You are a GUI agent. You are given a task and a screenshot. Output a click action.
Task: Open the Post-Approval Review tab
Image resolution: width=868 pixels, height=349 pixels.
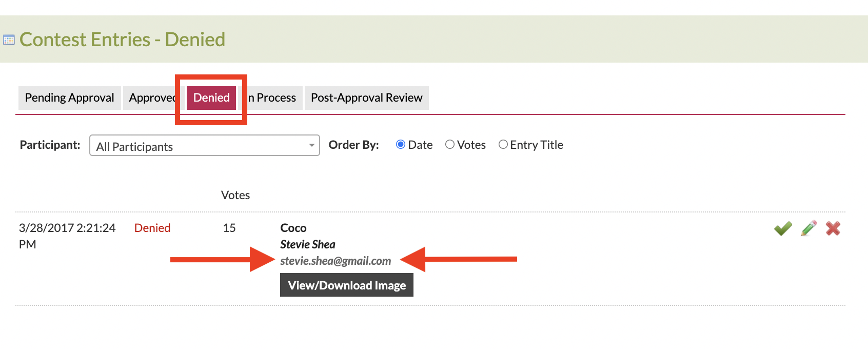coord(366,98)
